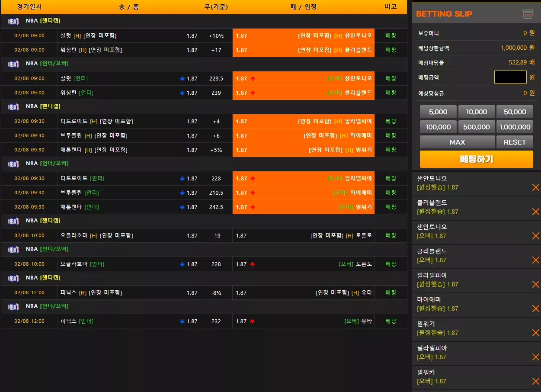Click the 예상배당율 522.89 배 value

[522, 62]
